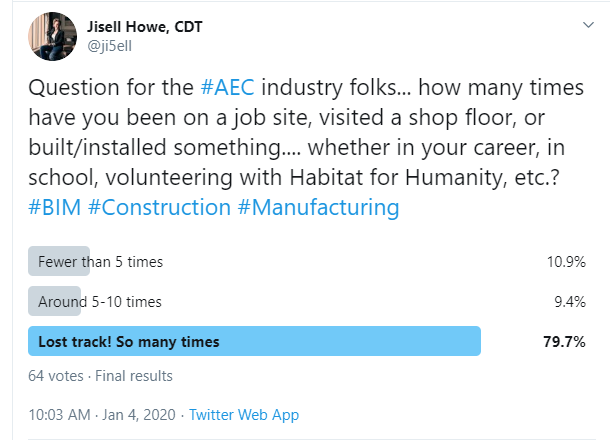
Task: Click the Jan 4, 2020 date
Action: [x=139, y=415]
